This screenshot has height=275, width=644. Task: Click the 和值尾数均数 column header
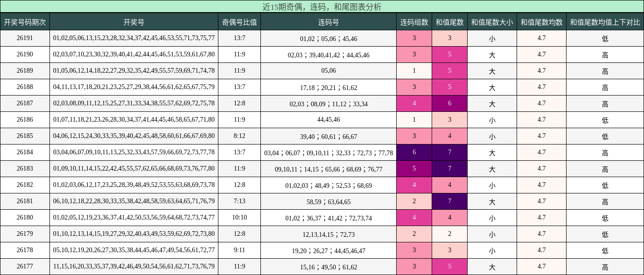coord(541,22)
